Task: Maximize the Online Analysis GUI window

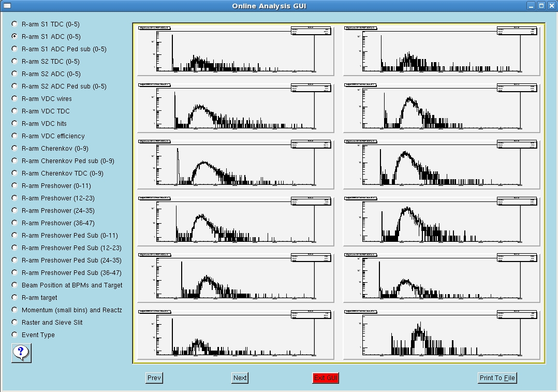Action: [541, 6]
